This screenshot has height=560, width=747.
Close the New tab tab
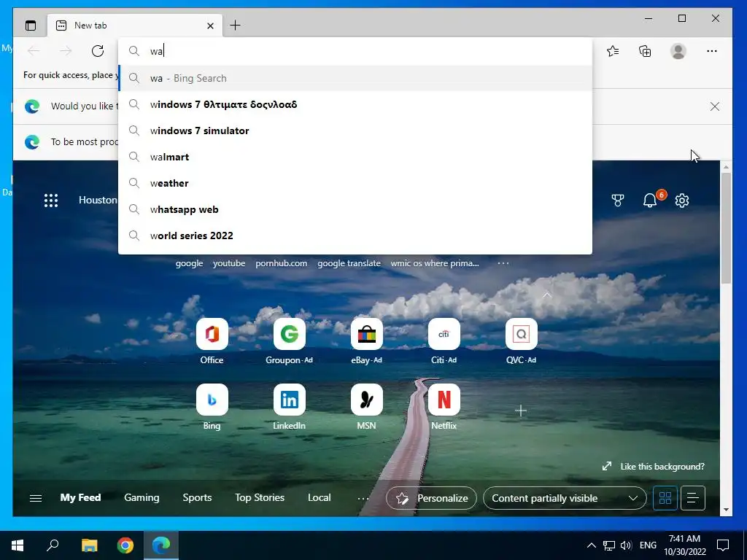pyautogui.click(x=210, y=26)
